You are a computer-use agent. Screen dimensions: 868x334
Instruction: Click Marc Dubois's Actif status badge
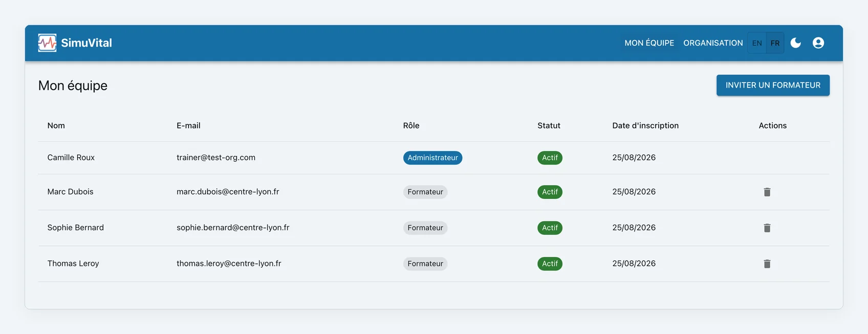(550, 192)
